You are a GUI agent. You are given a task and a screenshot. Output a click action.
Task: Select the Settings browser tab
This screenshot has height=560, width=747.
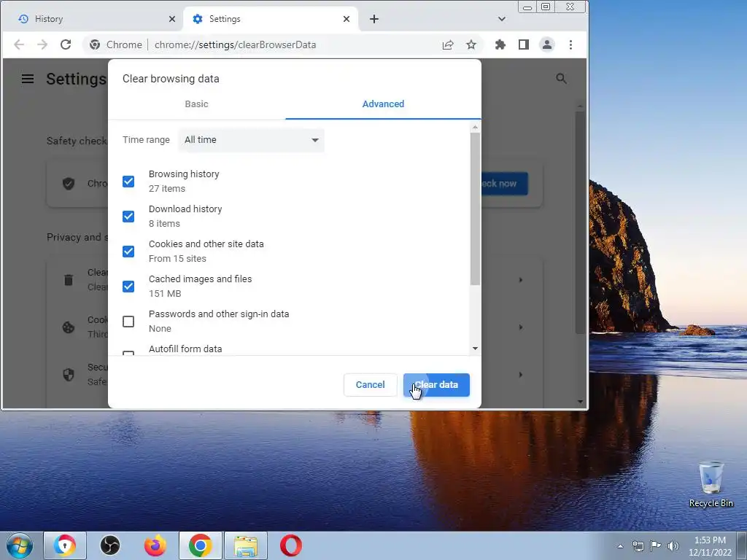[270, 19]
